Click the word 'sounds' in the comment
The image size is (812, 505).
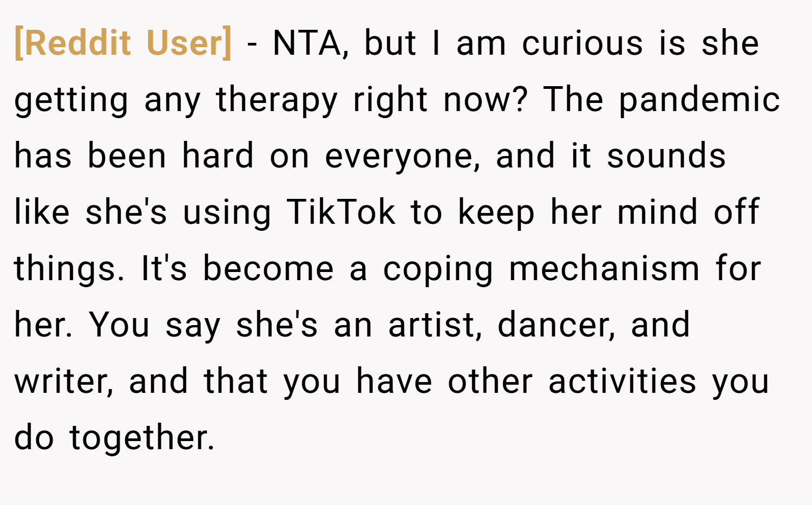[666, 156]
